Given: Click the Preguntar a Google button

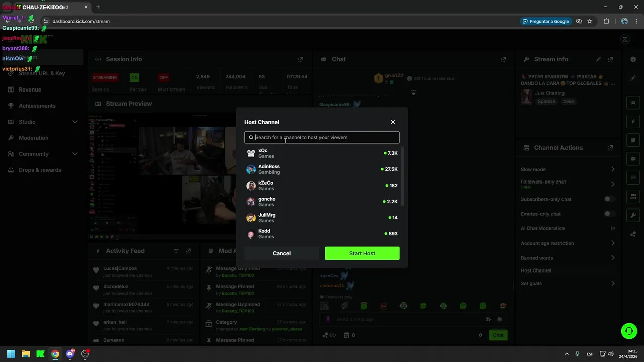Looking at the screenshot, I should point(546,21).
